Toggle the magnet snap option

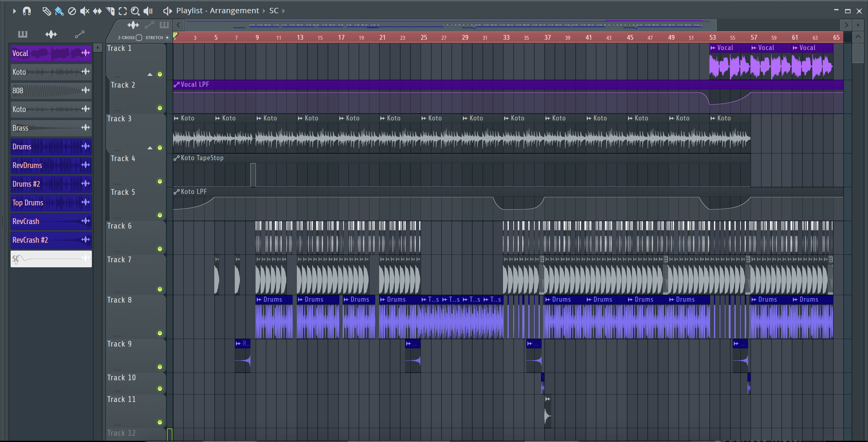point(27,11)
